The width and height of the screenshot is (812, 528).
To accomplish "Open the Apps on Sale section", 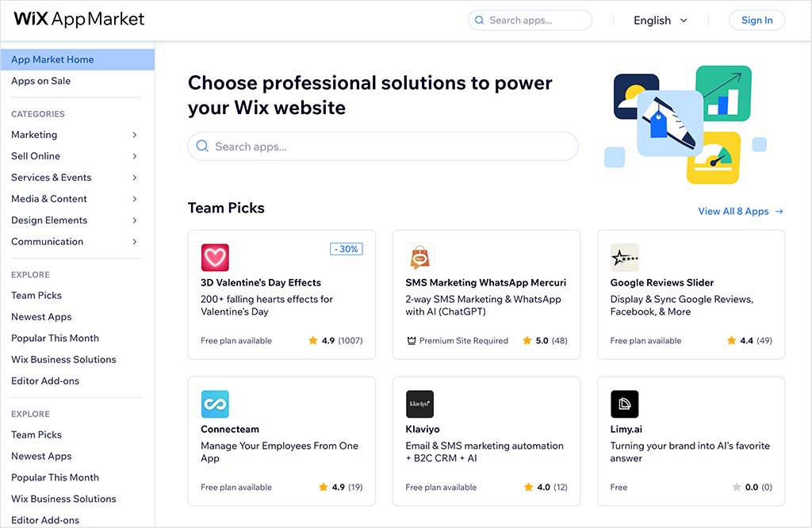I will (43, 80).
